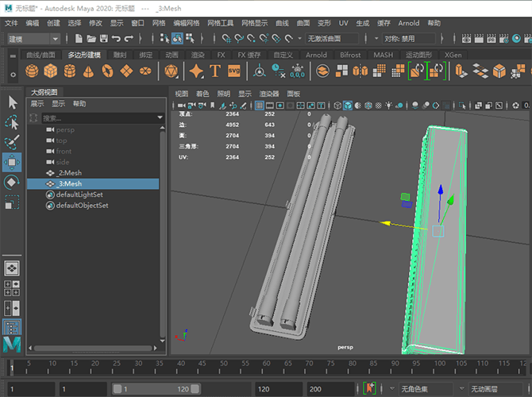The width and height of the screenshot is (532, 397).
Task: Switch to single-pane viewport layout
Action: pyautogui.click(x=12, y=268)
